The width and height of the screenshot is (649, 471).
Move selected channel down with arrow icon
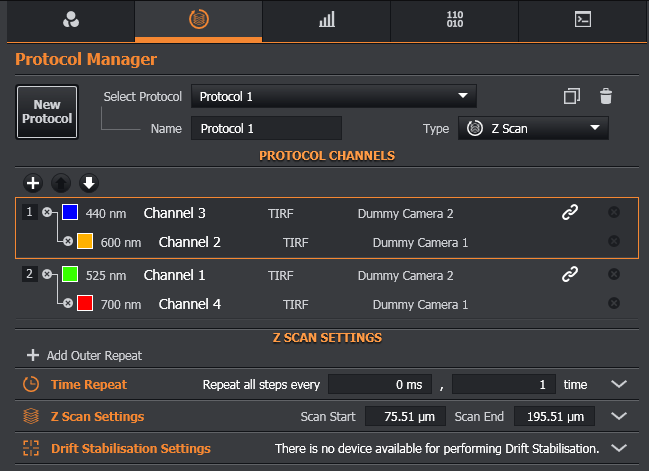[89, 183]
